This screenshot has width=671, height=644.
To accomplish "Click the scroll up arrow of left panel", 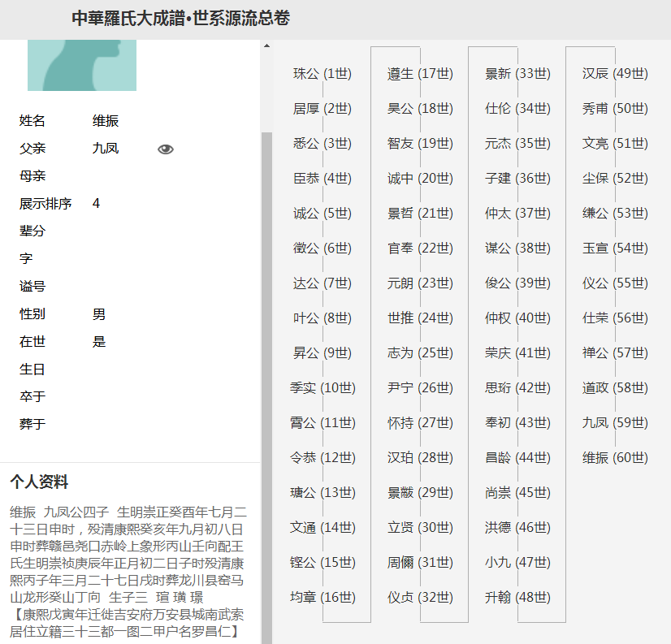I will point(266,45).
